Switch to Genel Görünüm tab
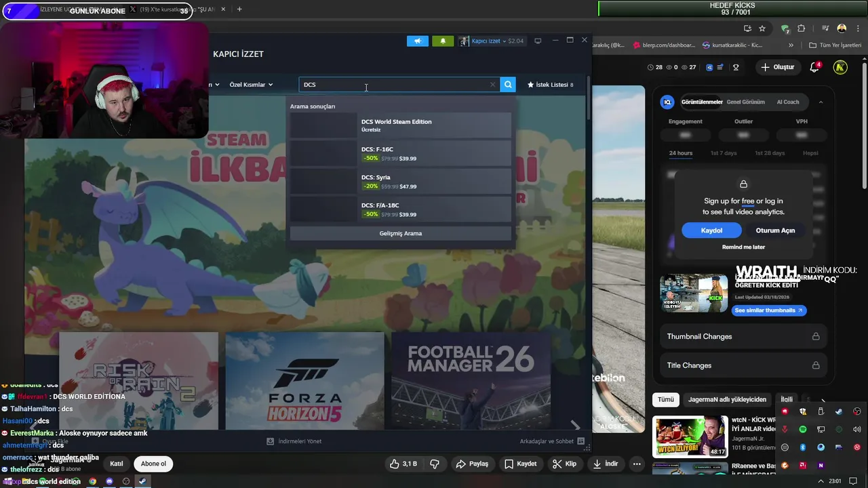The image size is (868, 488). (x=745, y=102)
